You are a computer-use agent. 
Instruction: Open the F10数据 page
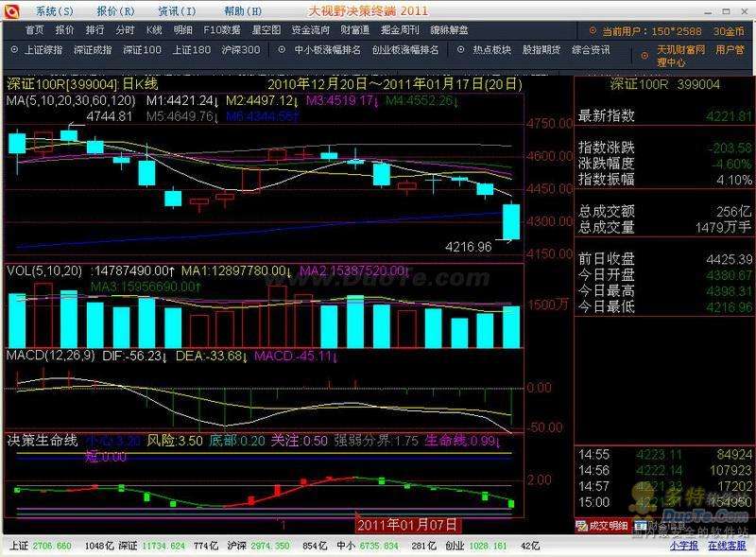coord(222,30)
